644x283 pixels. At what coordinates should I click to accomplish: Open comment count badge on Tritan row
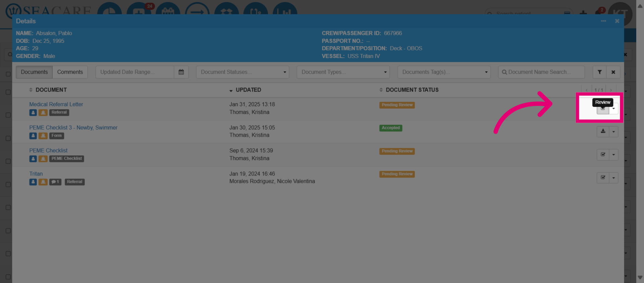[x=55, y=182]
